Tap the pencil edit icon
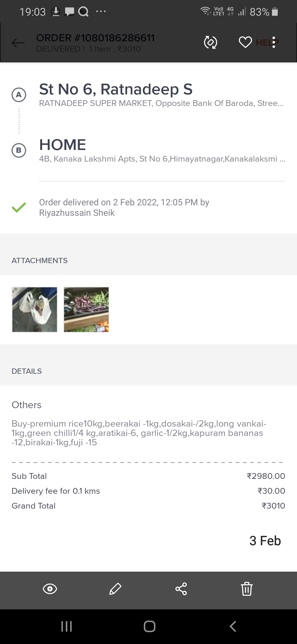 (115, 589)
